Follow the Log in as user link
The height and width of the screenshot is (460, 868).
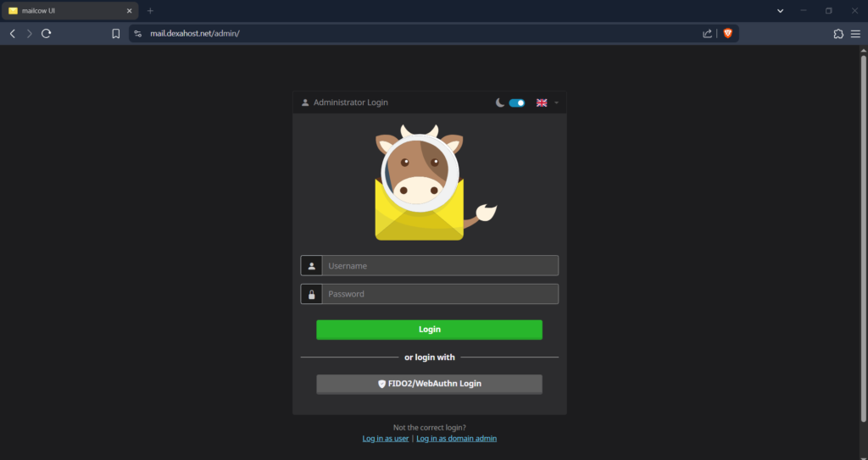pos(386,439)
